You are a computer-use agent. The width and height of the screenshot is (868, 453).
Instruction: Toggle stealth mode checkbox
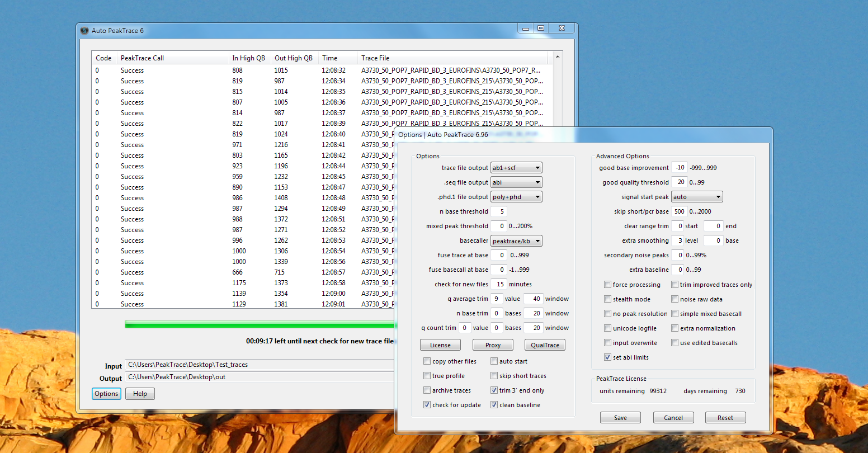608,299
